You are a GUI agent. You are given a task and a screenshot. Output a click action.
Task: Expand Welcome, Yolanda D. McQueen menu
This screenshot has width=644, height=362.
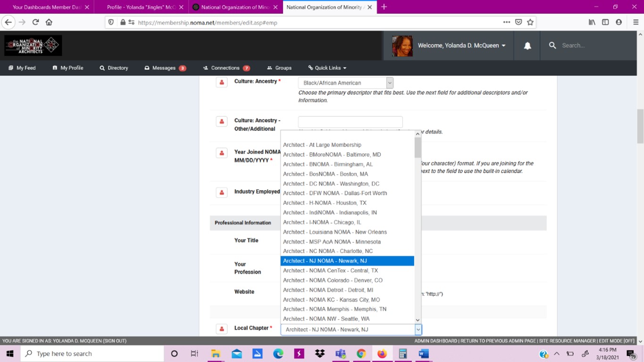(x=462, y=46)
